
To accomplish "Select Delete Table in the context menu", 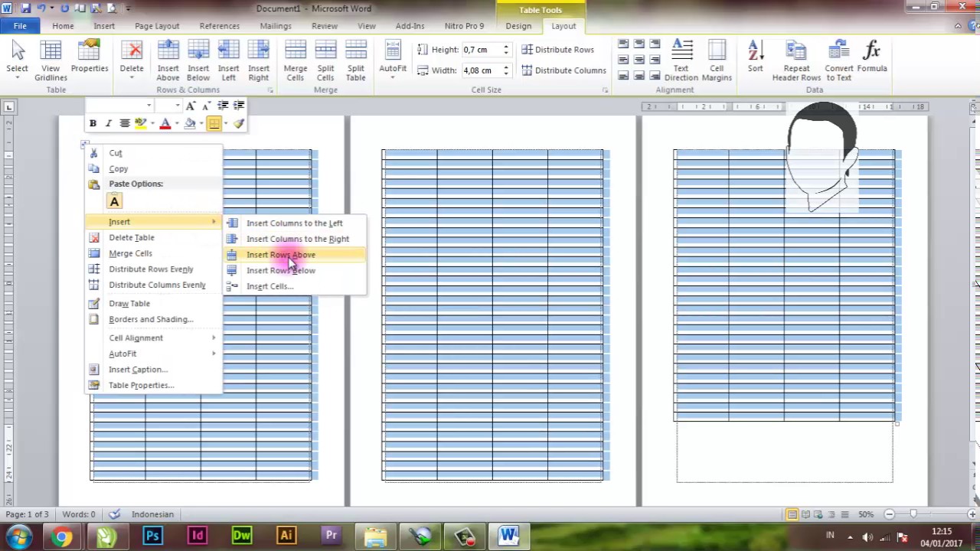I will 153,237.
